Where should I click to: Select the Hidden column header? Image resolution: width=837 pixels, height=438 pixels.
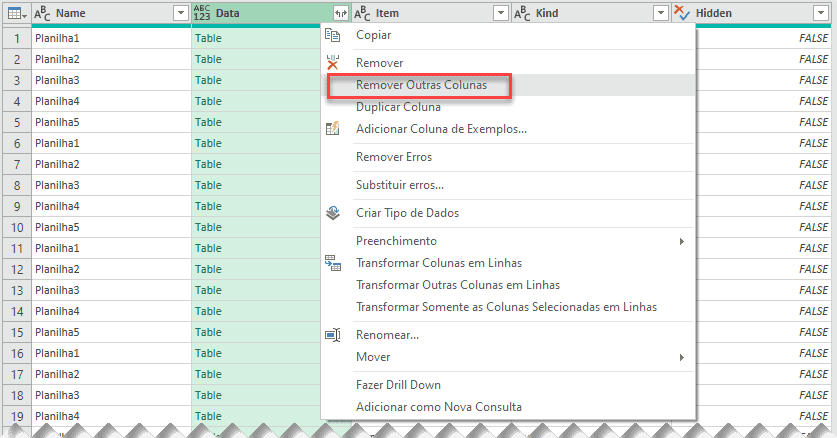click(x=752, y=13)
